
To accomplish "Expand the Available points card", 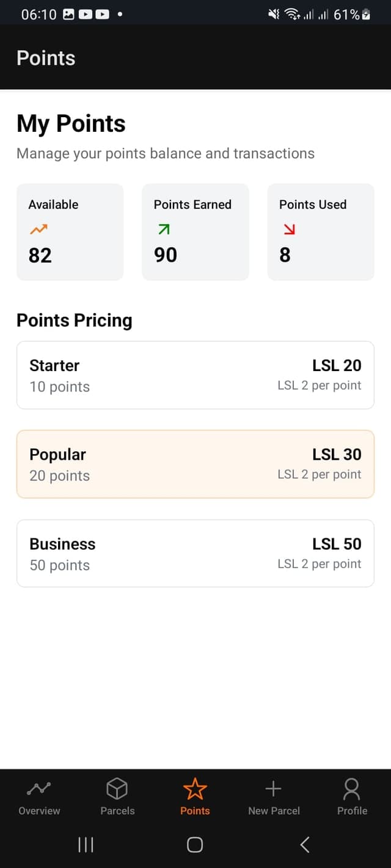I will click(70, 232).
